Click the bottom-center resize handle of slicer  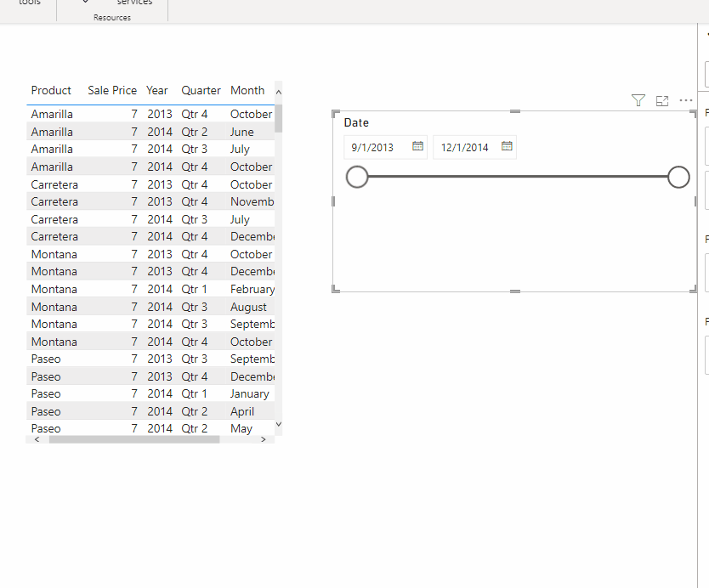[515, 291]
